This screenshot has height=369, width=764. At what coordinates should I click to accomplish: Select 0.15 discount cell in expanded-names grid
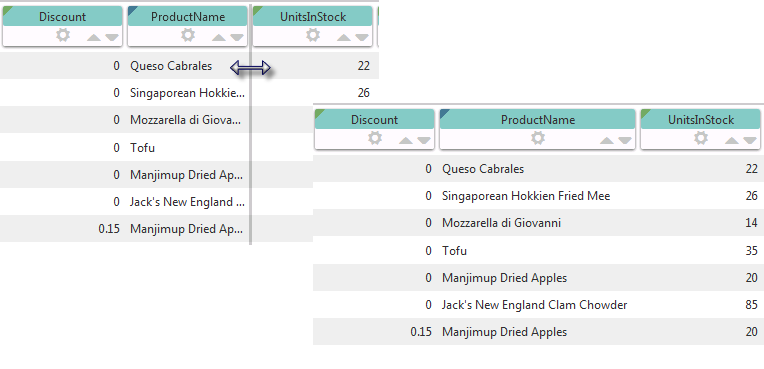tap(421, 332)
